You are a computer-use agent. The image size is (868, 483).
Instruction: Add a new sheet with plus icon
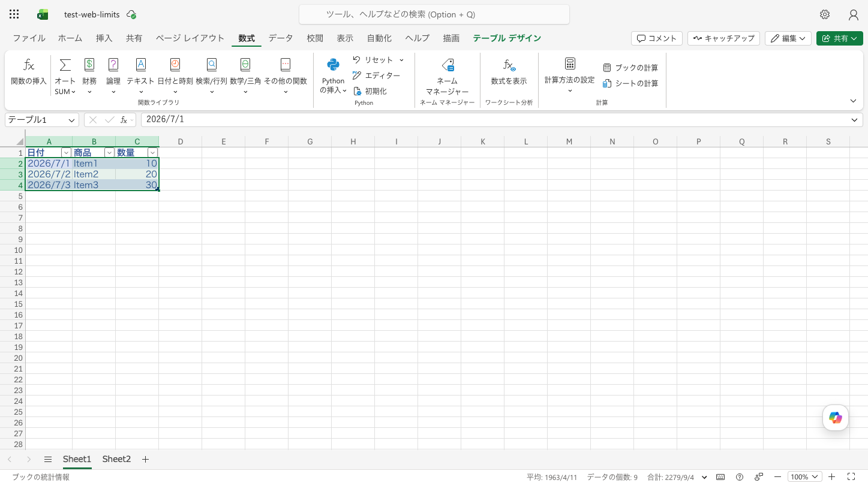pos(145,459)
